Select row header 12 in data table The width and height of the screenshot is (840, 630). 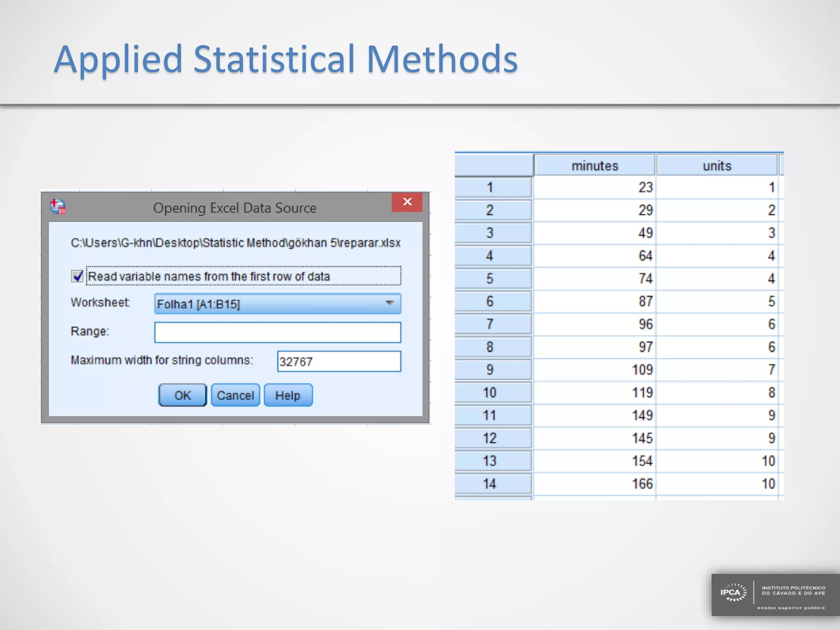(x=493, y=438)
